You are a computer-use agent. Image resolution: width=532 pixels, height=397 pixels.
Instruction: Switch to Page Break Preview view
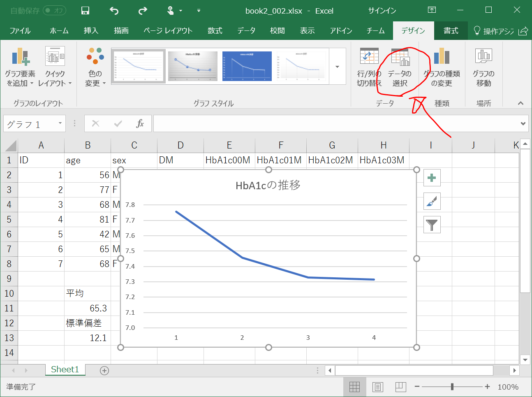click(400, 387)
